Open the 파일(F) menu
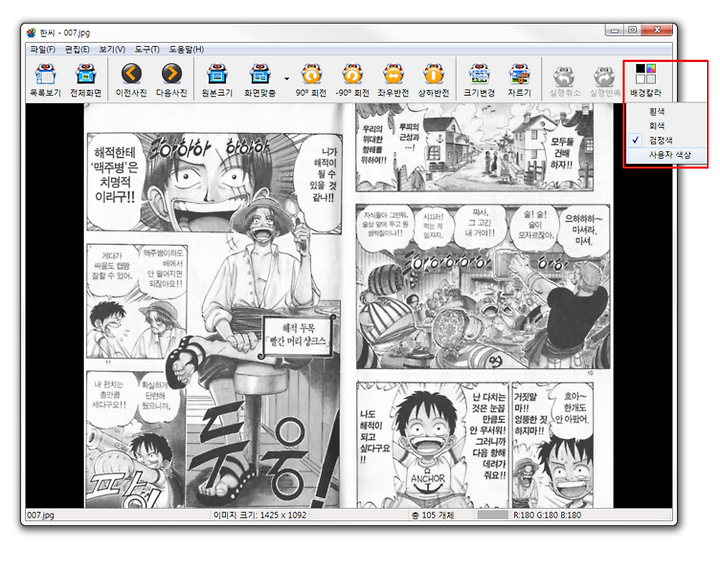This screenshot has width=720, height=570. (x=43, y=49)
